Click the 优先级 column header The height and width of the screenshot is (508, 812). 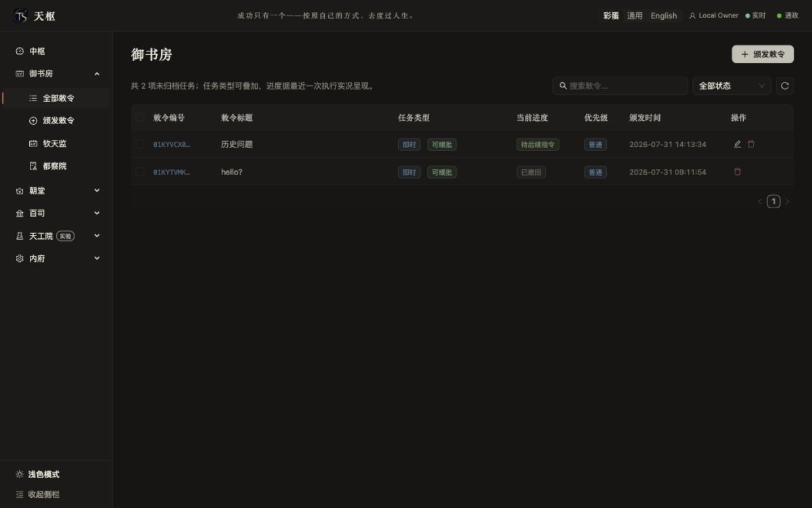[x=596, y=117]
